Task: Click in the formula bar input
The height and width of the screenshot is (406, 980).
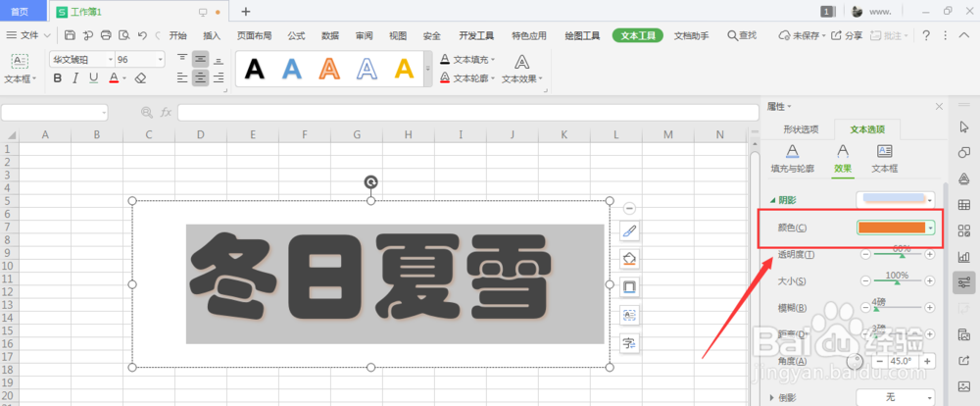Action: pos(468,113)
